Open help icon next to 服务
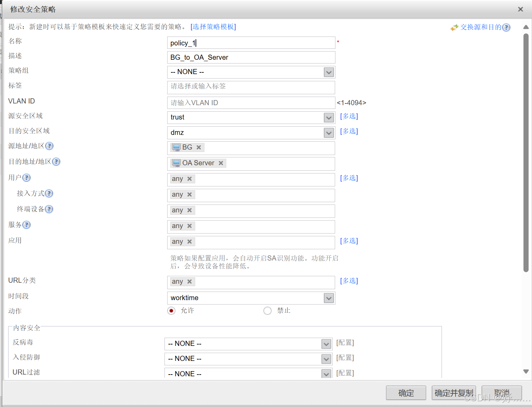 26,225
